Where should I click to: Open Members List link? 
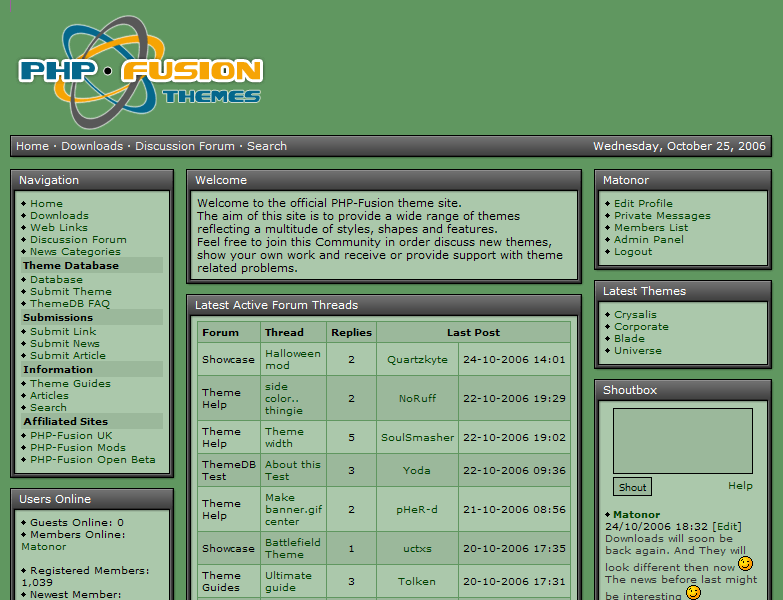(x=651, y=228)
